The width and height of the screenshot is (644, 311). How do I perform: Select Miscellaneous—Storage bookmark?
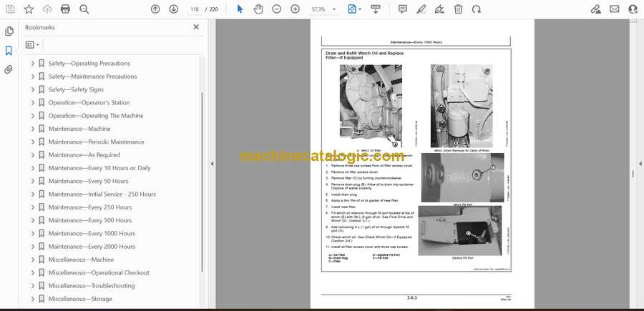pos(80,299)
